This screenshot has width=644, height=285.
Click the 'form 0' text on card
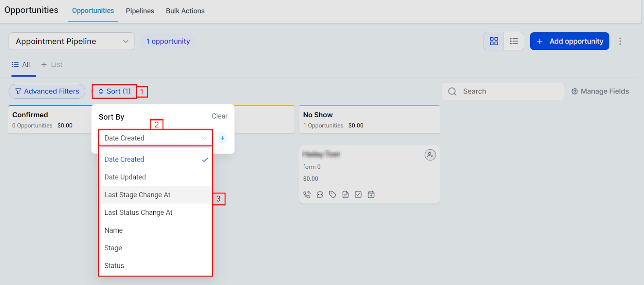point(312,167)
